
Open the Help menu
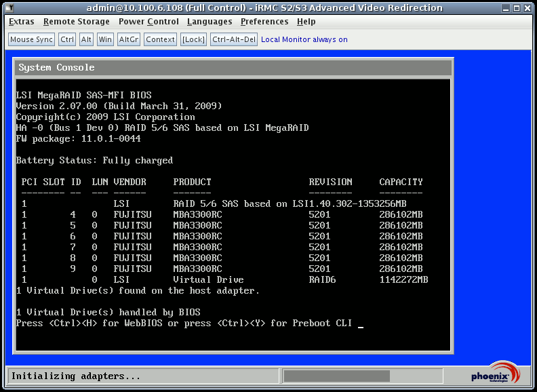click(x=306, y=22)
